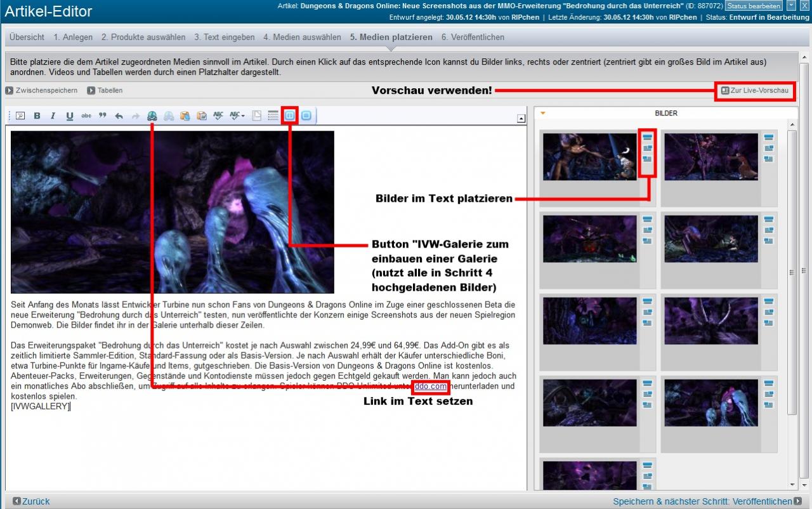
Task: Go to step 4. Medien auswählen
Action: pyautogui.click(x=302, y=37)
